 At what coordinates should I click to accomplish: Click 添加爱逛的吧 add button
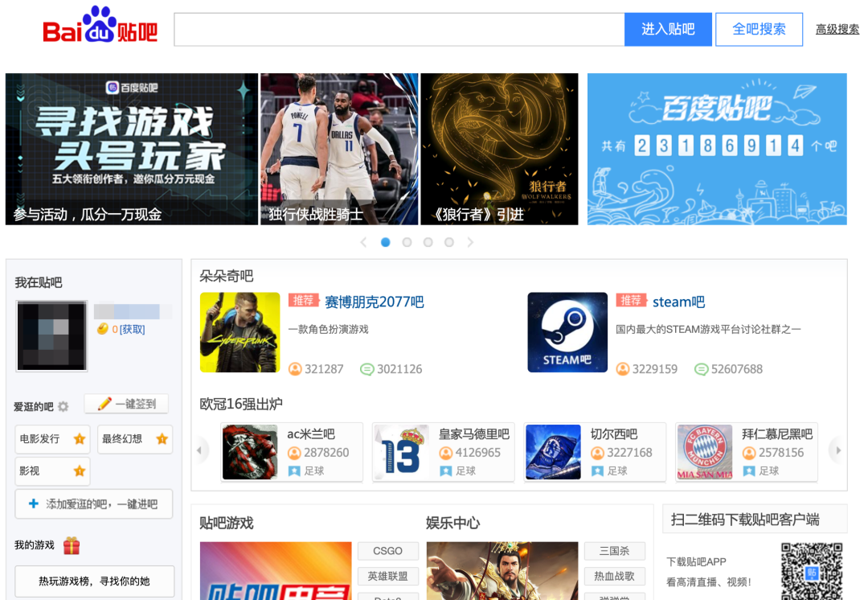[93, 503]
